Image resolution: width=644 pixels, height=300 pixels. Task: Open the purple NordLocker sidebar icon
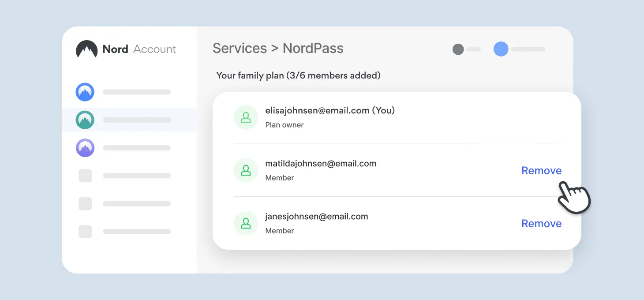85,148
